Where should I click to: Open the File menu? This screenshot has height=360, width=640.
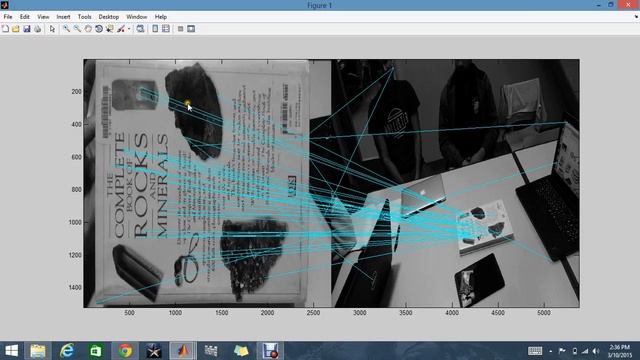click(8, 17)
